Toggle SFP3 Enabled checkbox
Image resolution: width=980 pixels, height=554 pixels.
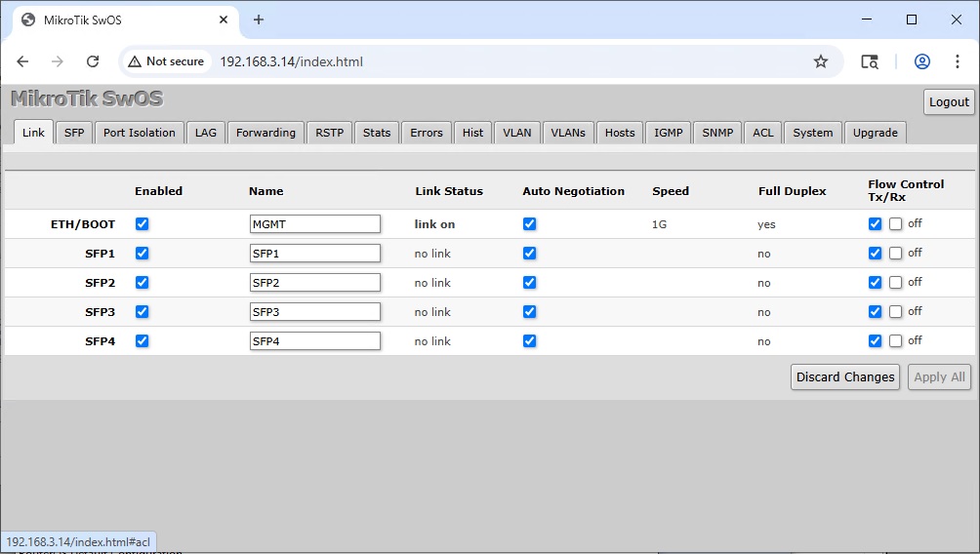point(142,312)
